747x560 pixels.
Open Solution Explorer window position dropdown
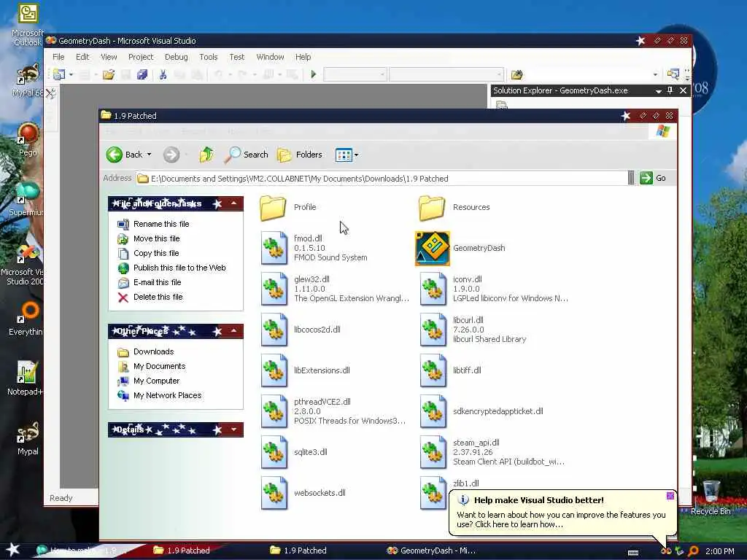pos(659,91)
